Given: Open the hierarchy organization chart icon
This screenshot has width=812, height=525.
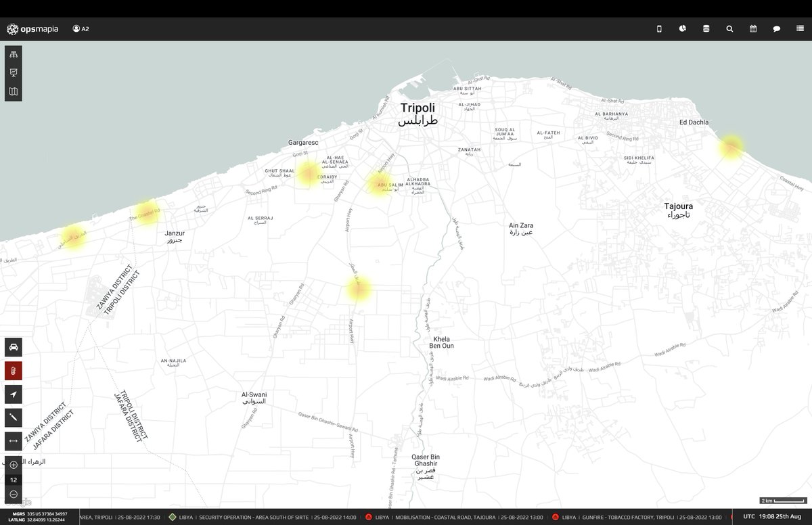Looking at the screenshot, I should tap(14, 55).
